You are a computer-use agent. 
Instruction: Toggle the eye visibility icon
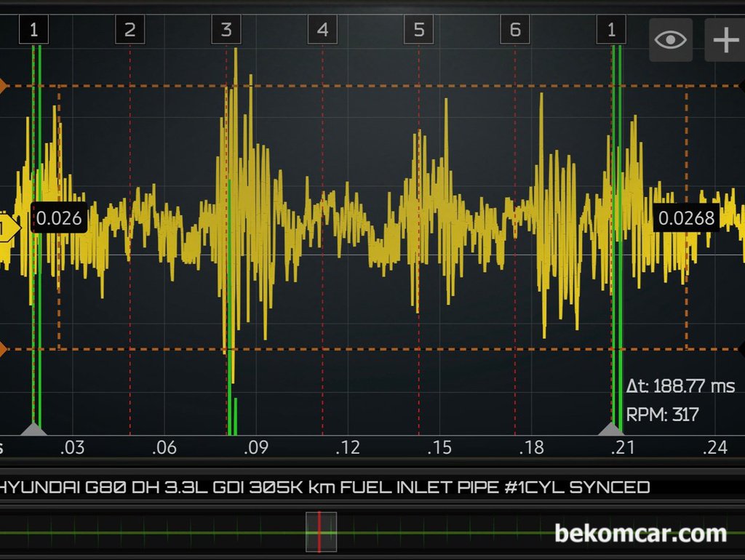point(670,39)
